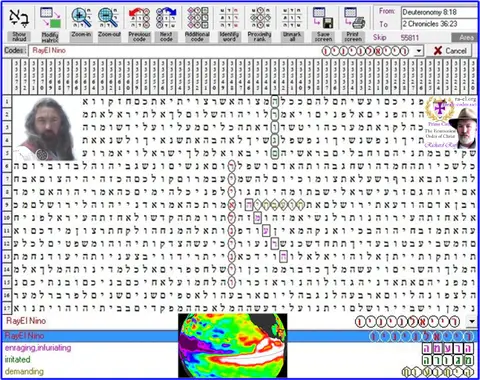Click row number 17 button of matrix
This screenshot has width=480, height=380.
coord(7,308)
